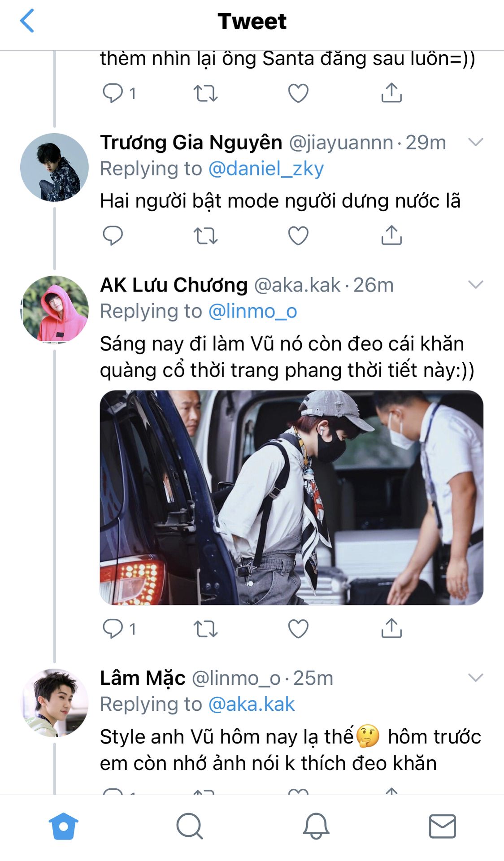The image size is (504, 861).
Task: Share AK Lưu Chương's tweet
Action: click(391, 628)
